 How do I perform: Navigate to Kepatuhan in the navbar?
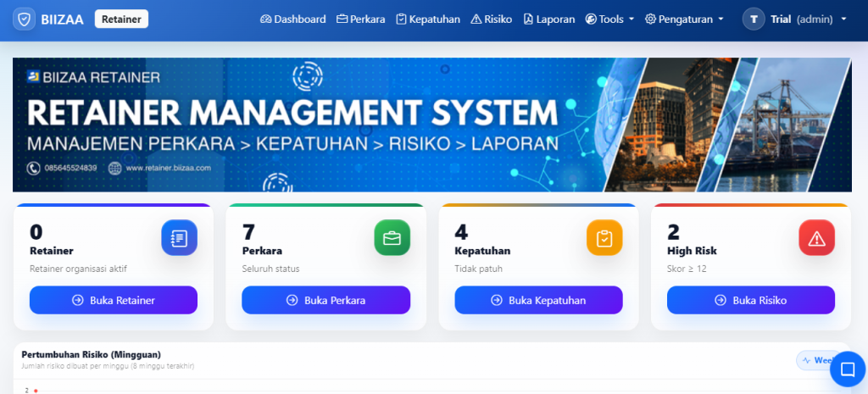click(x=427, y=19)
